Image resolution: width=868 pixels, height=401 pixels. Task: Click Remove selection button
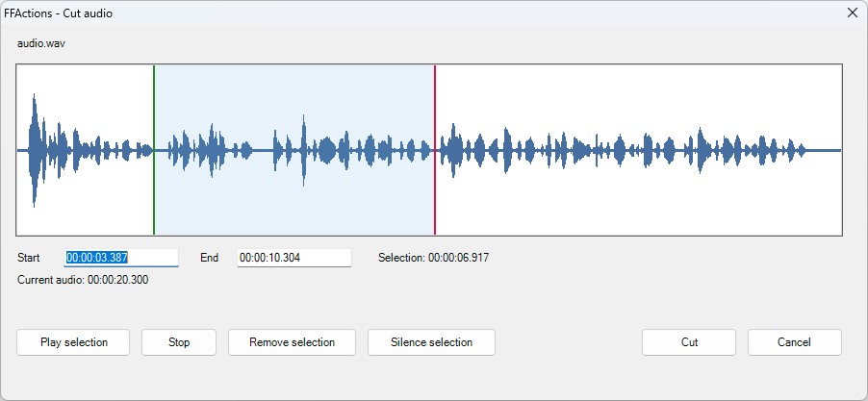click(x=292, y=342)
